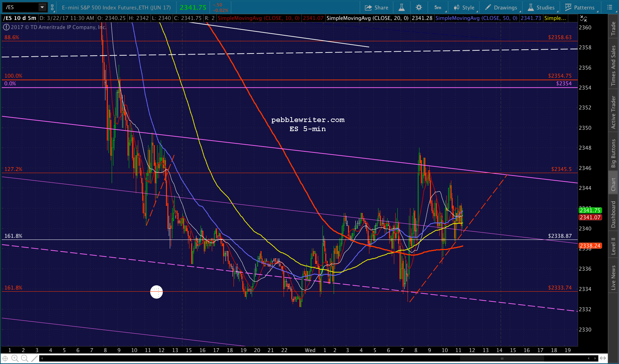Open the Drawings dropdown menu
619x364 pixels.
tap(501, 7)
